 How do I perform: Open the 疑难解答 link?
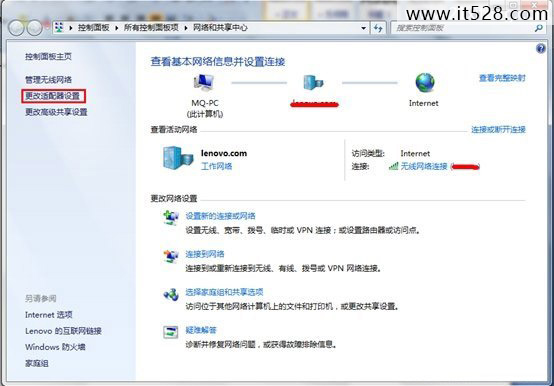click(x=201, y=330)
